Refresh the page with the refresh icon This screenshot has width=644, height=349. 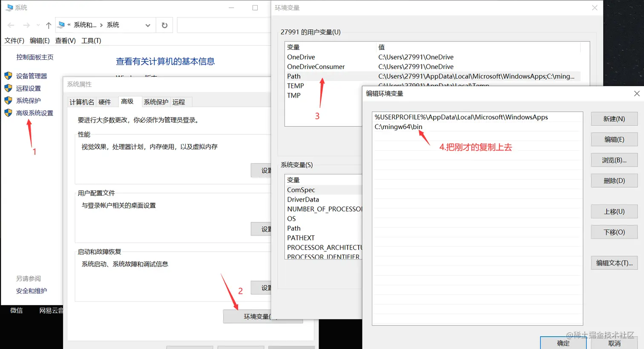(164, 25)
